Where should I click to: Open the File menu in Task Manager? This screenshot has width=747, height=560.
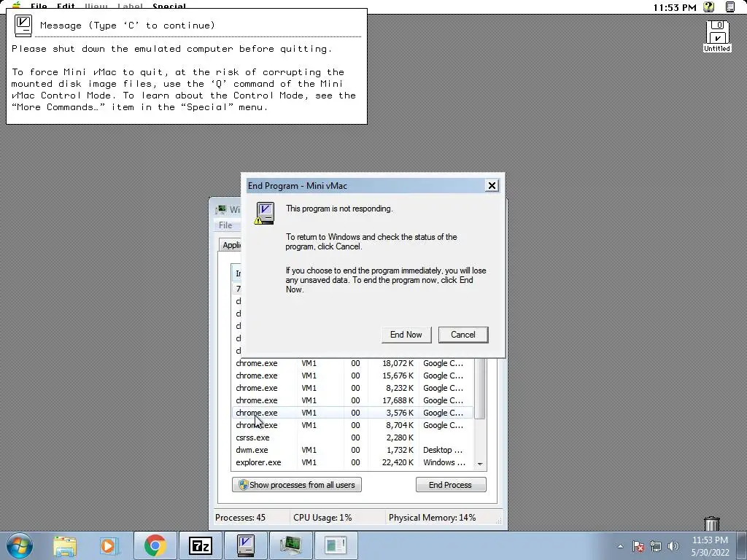coord(226,225)
